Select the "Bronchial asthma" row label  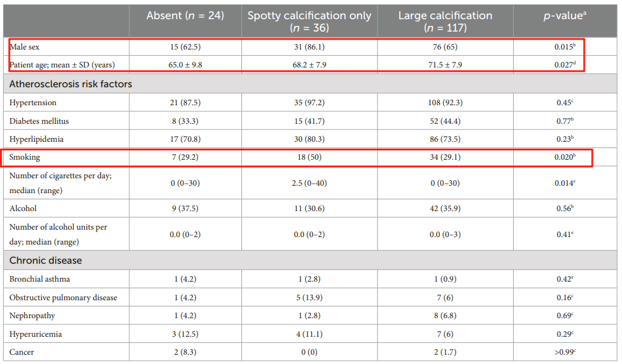(x=40, y=279)
